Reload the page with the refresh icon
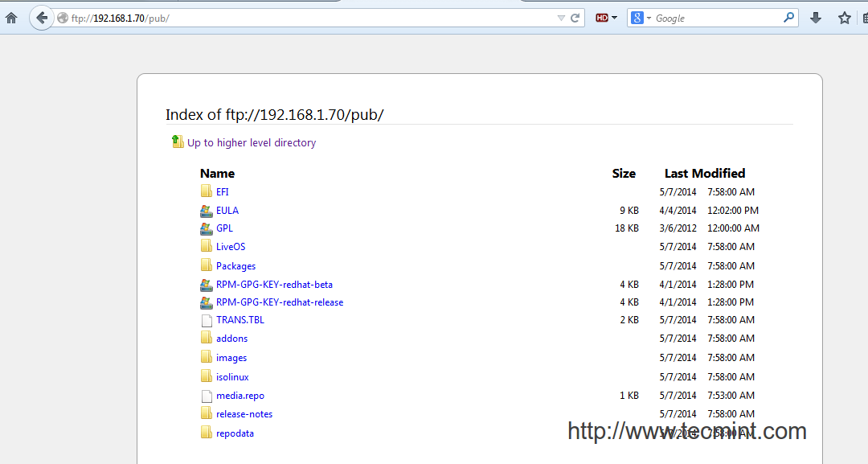Screen dimensions: 868x464 tap(575, 18)
